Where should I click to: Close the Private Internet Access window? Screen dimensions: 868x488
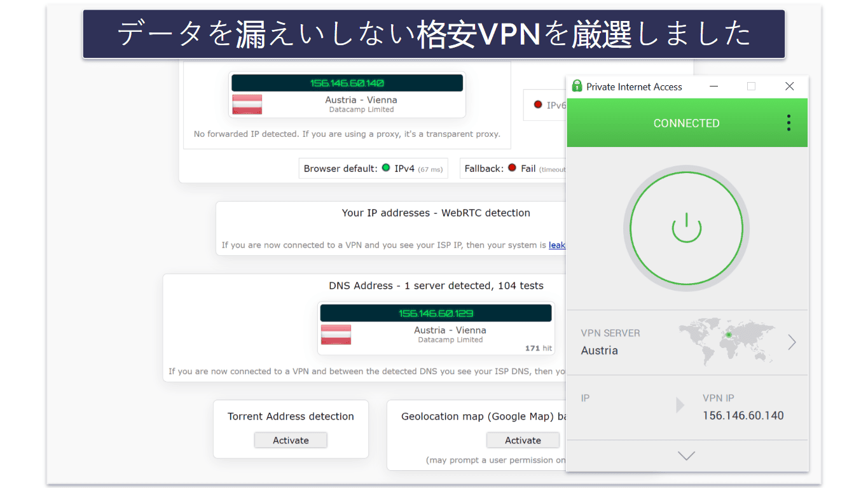coord(789,87)
